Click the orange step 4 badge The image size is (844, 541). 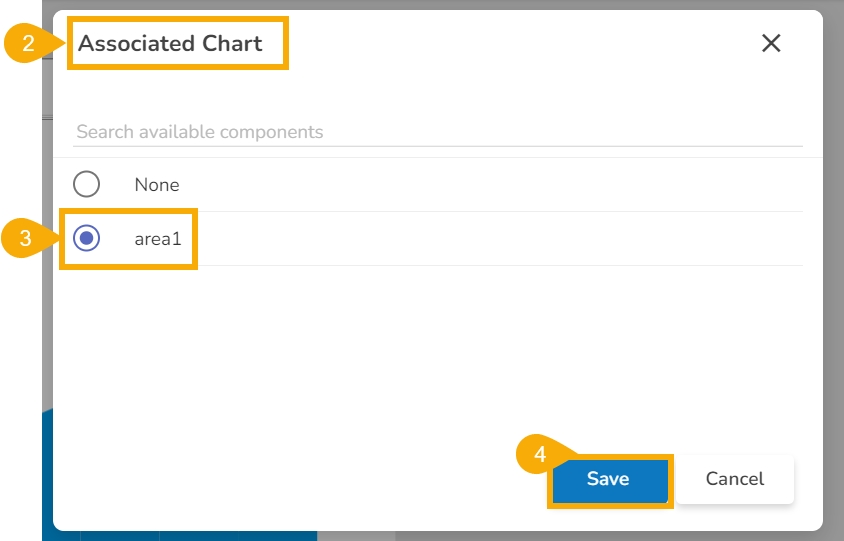click(x=540, y=454)
